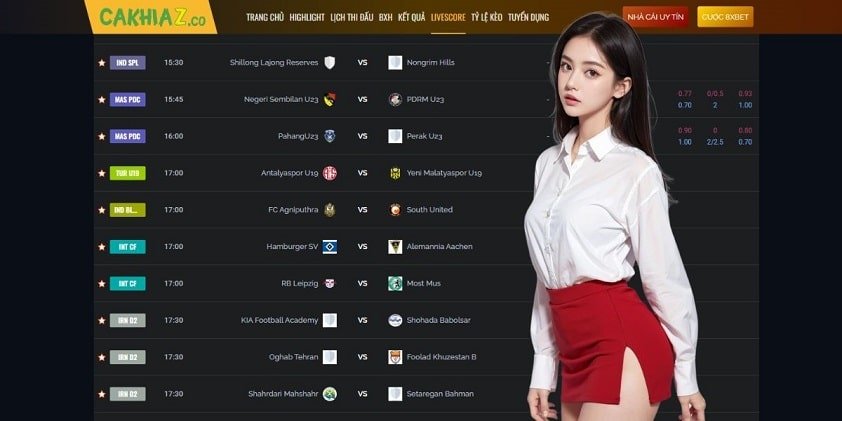
Task: Click the South United team badge
Action: (395, 210)
